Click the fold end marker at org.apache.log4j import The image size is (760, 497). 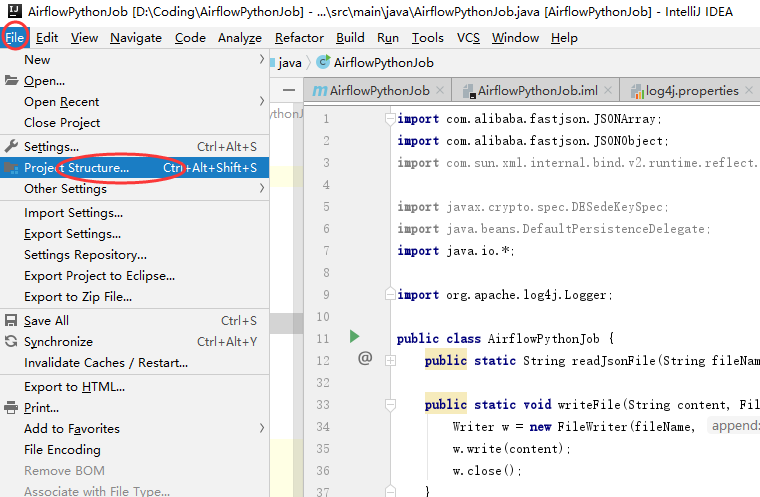(x=390, y=294)
